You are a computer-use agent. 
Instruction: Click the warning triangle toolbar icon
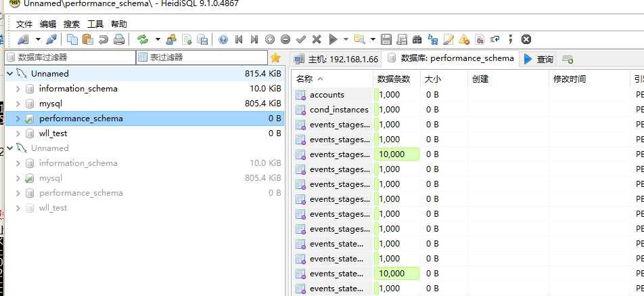pos(464,39)
